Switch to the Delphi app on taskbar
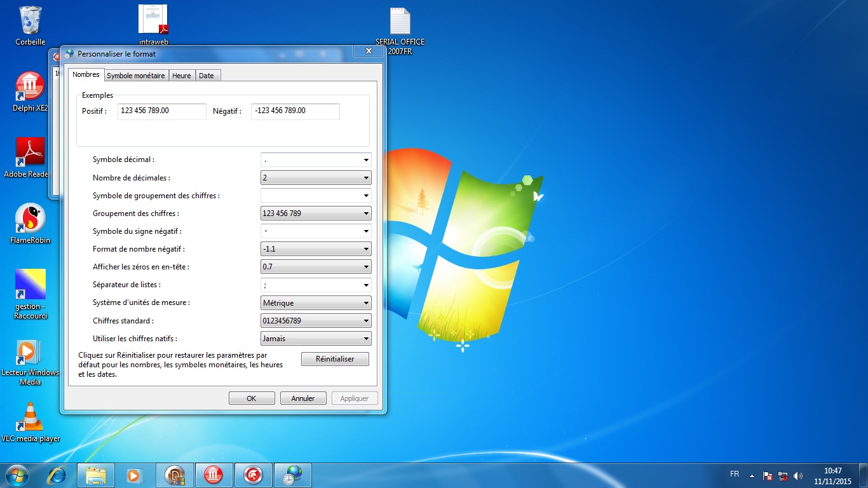868x488 pixels. coord(175,475)
